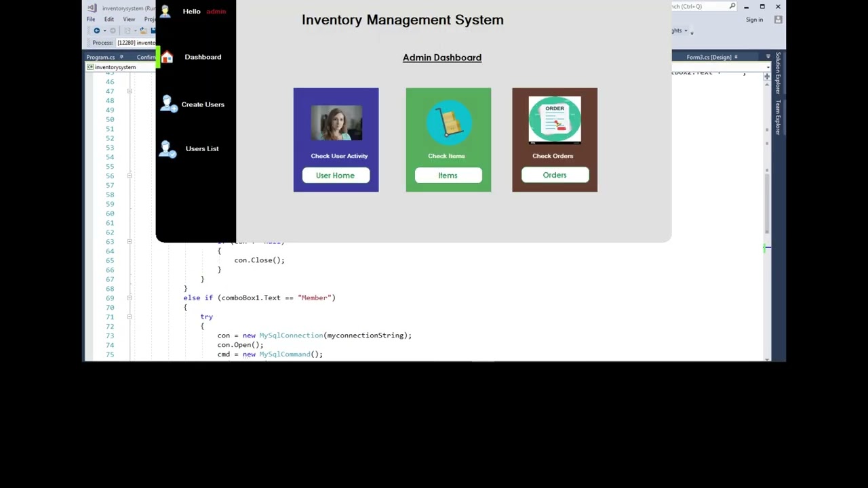Open the toolbar overflow options arrow
This screenshot has width=868, height=488.
[692, 32]
